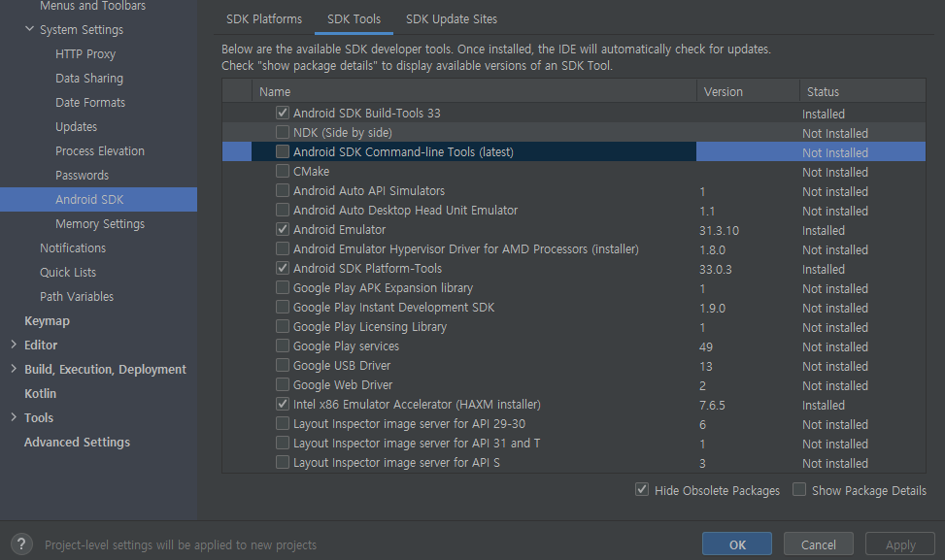Select Layout Inspector image server API 31 and T
This screenshot has width=945, height=560.
[417, 444]
